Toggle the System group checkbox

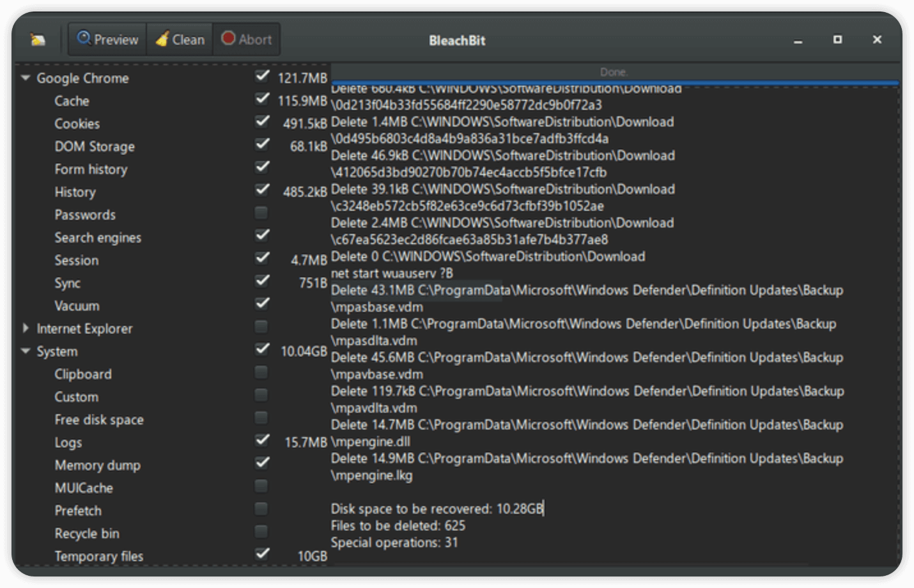pyautogui.click(x=261, y=348)
